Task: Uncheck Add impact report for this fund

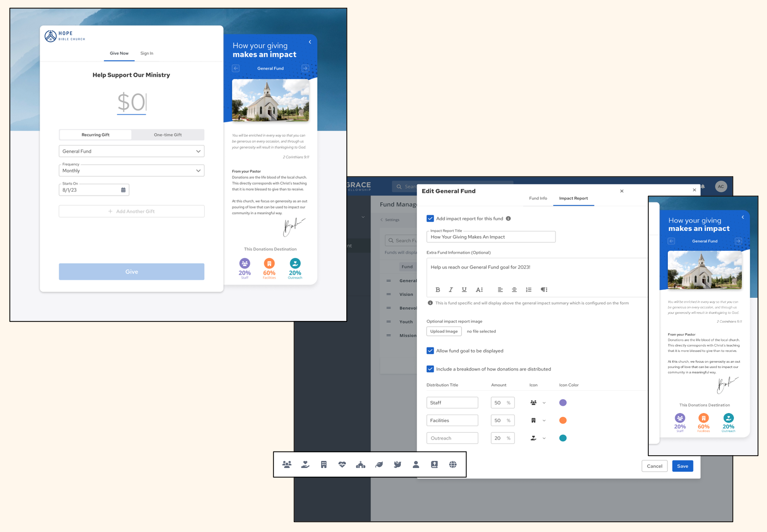Action: 430,218
